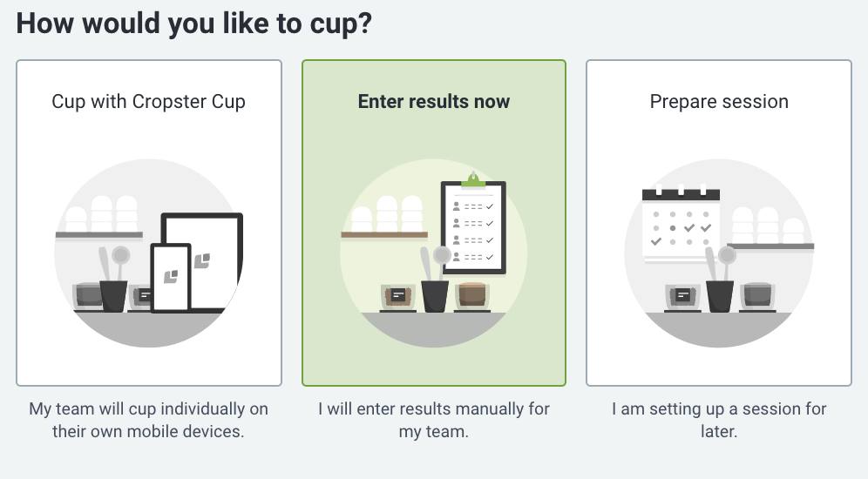This screenshot has width=868, height=479.
Task: Click the Cropster Cup circular illustration
Action: tap(148, 253)
